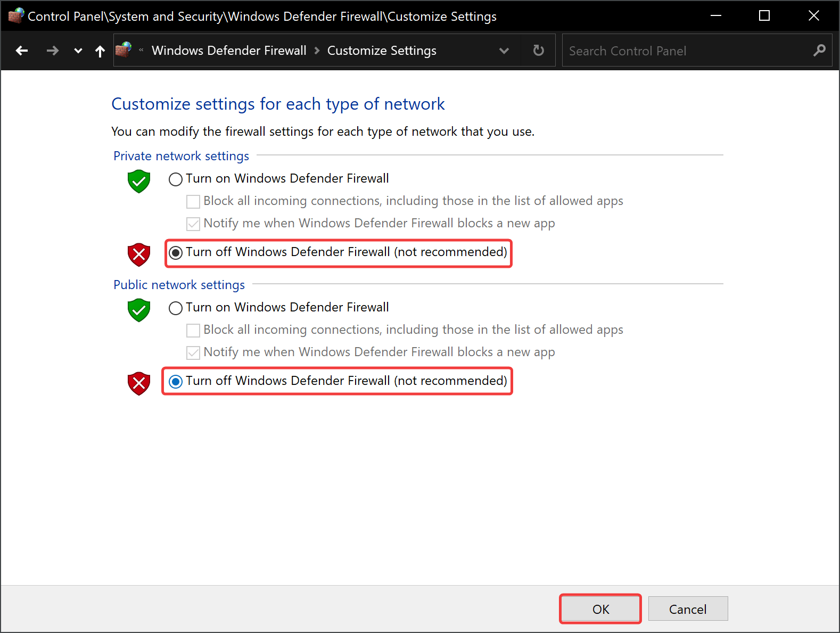This screenshot has height=633, width=840.
Task: Click the search magnifier icon
Action: (x=820, y=51)
